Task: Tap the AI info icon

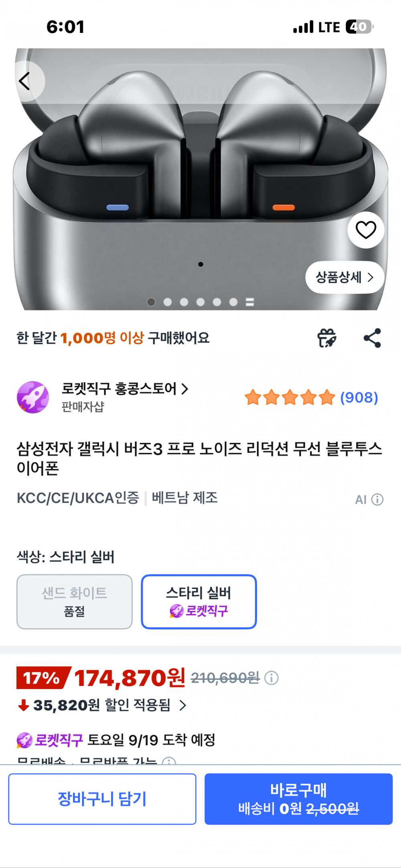Action: pyautogui.click(x=377, y=499)
